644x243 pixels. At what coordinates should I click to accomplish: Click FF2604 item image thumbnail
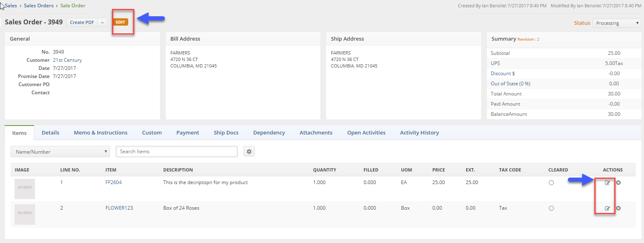tap(25, 189)
